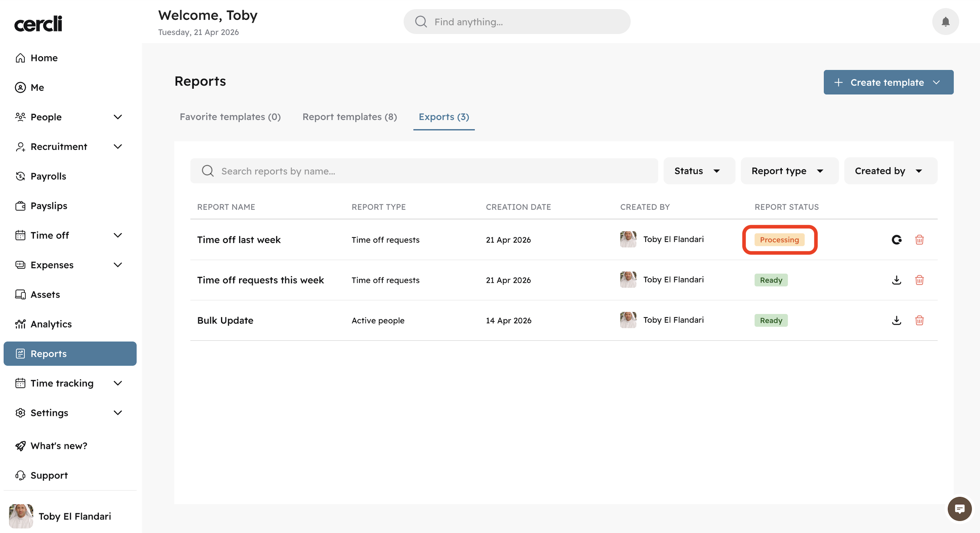Open Analytics from the sidebar
980x533 pixels.
[51, 324]
